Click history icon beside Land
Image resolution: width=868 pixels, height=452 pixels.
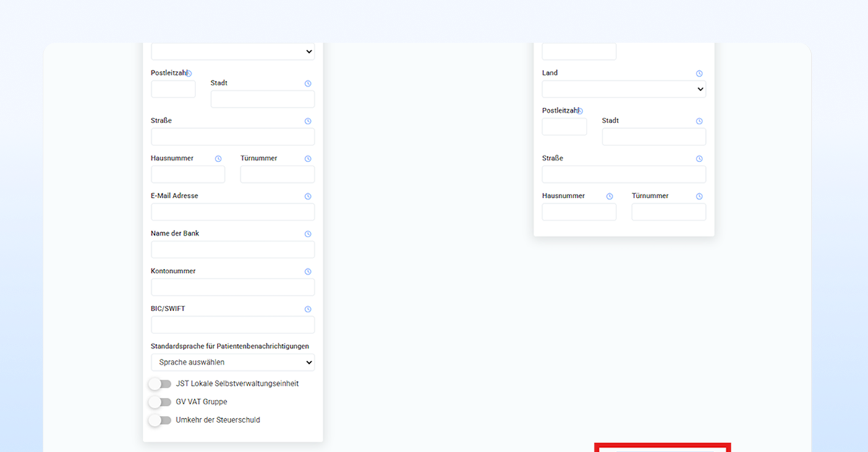point(699,73)
